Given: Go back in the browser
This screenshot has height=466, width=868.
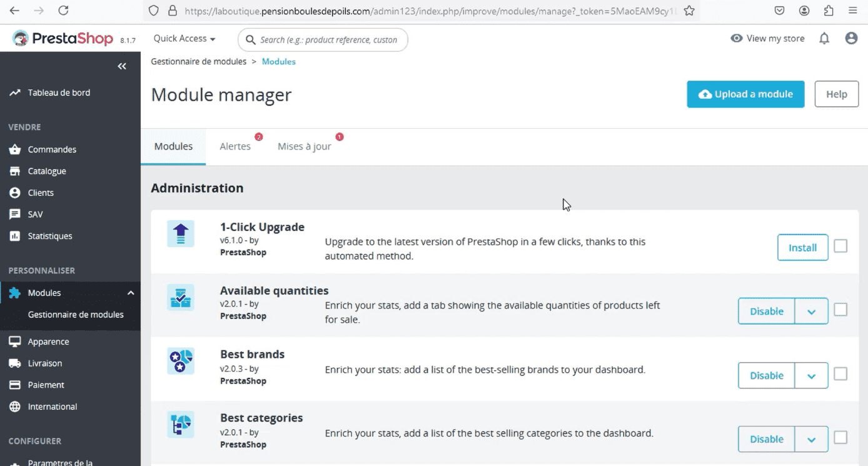Looking at the screenshot, I should [x=14, y=11].
